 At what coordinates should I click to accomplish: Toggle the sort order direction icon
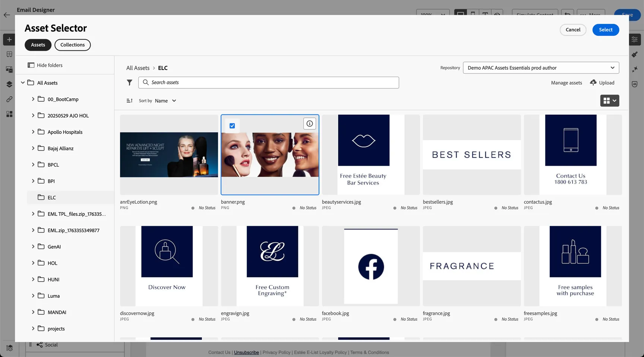129,101
